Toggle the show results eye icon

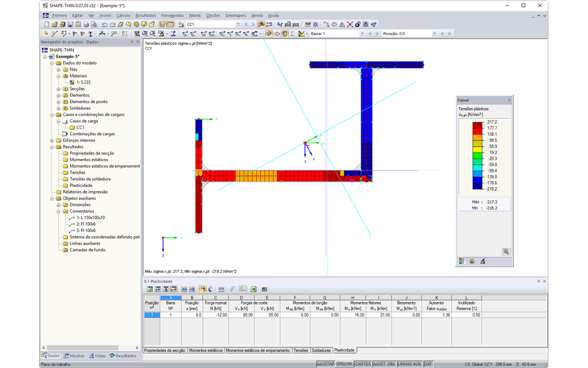click(x=261, y=24)
